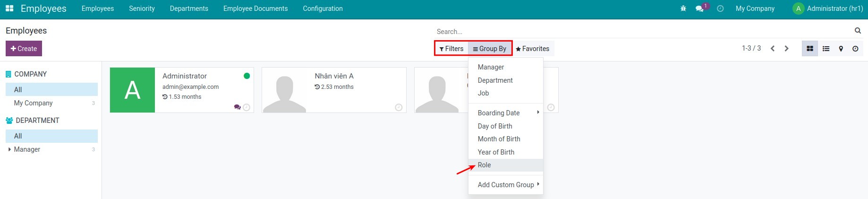
Task: Switch to List view
Action: [x=826, y=49]
